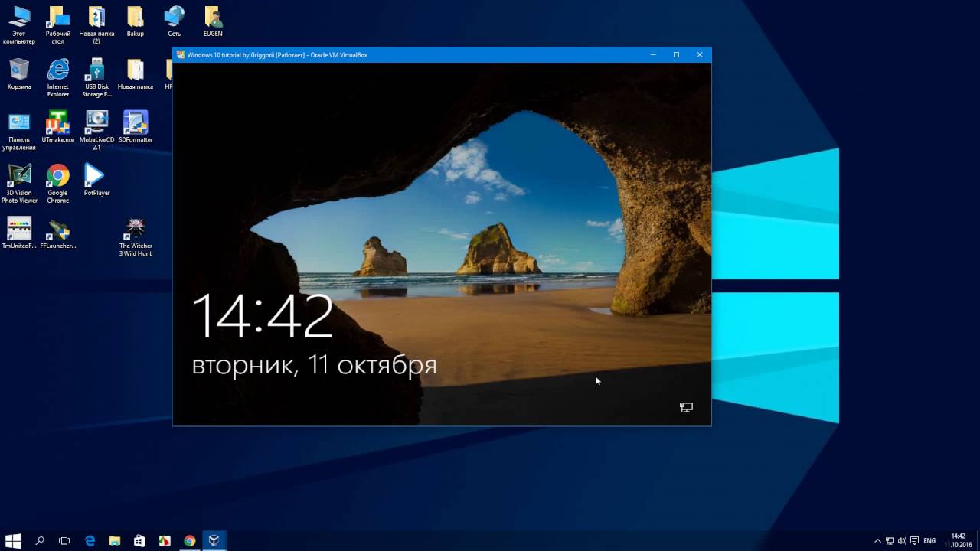This screenshot has height=551, width=980.
Task: Open the volume control tray icon
Action: (x=903, y=540)
